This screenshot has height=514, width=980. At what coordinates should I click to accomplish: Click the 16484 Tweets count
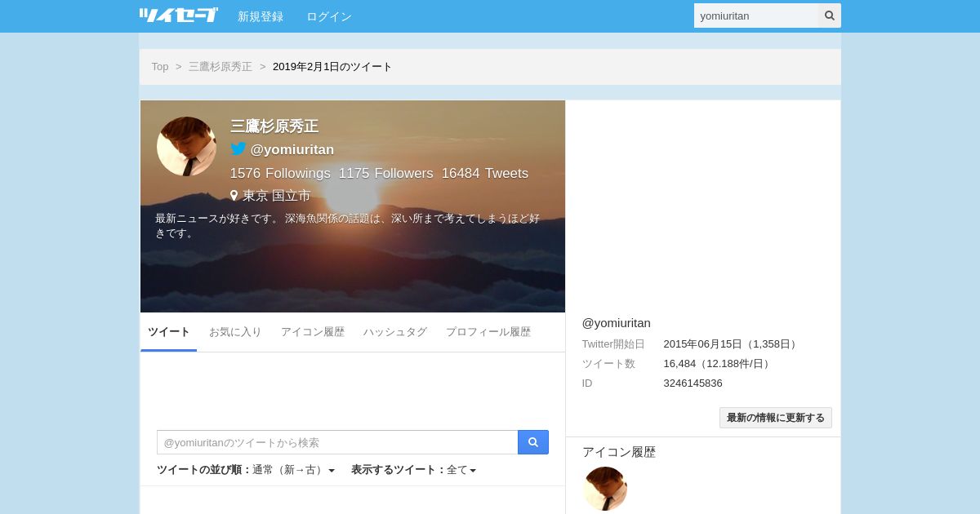[x=485, y=173]
